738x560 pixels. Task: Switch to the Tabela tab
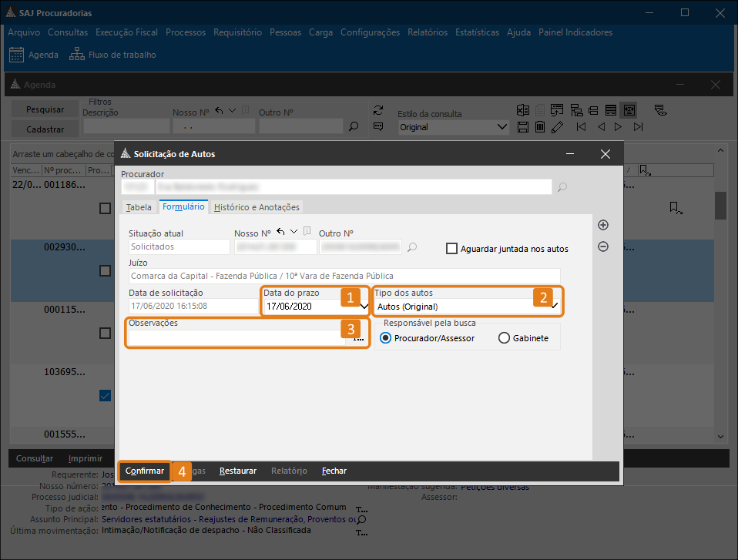[x=139, y=207]
